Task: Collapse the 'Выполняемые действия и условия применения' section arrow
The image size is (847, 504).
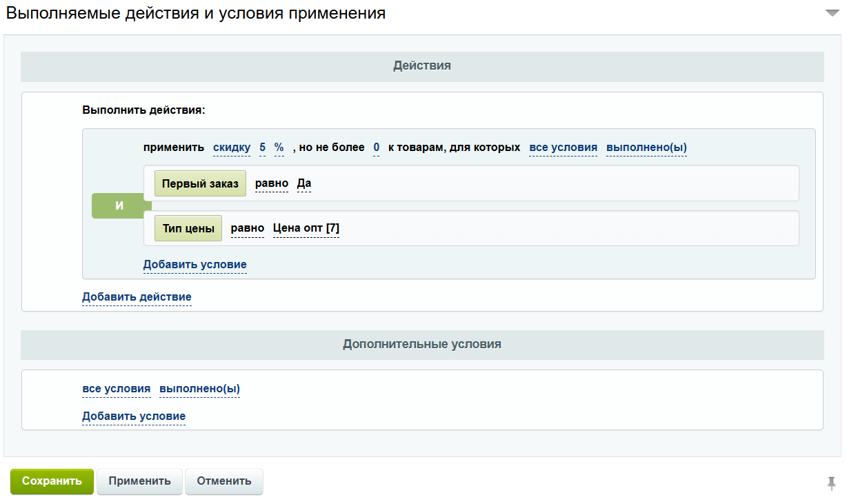Action: point(832,13)
